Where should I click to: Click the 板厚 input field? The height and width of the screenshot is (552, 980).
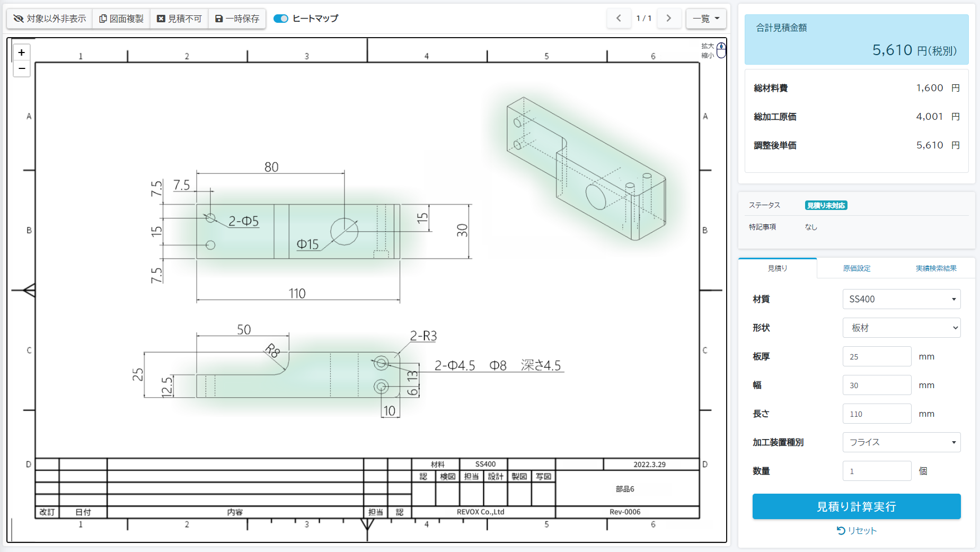click(x=877, y=356)
